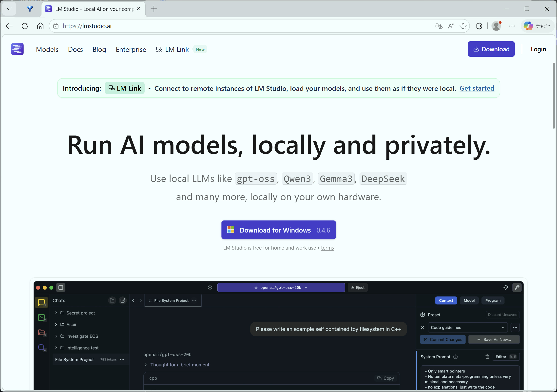This screenshot has width=557, height=392.
Task: Copy the cpp code snippet
Action: 385,378
